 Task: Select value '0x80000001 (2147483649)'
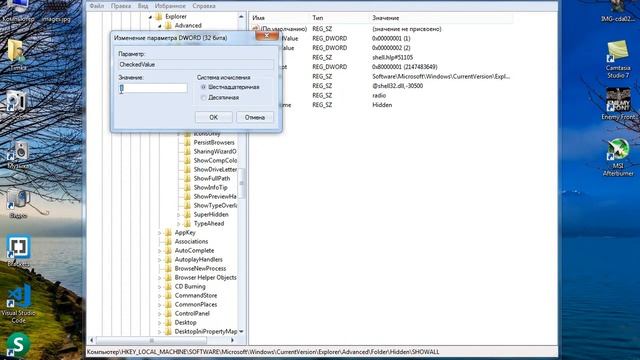click(404, 67)
